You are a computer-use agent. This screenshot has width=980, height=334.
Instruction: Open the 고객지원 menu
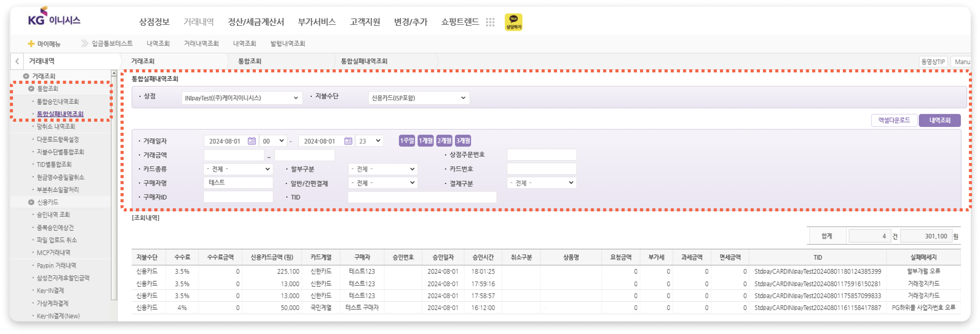click(365, 22)
